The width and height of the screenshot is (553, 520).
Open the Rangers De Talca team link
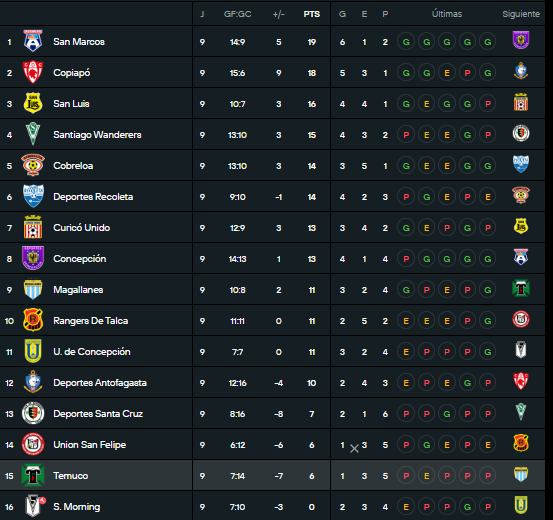coord(91,321)
